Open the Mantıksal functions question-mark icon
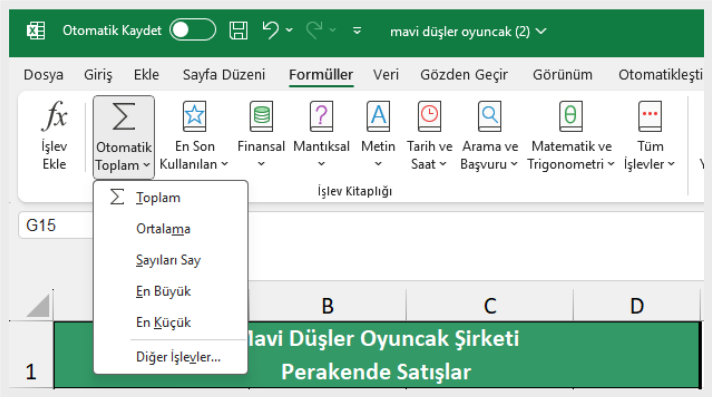 coord(321,116)
